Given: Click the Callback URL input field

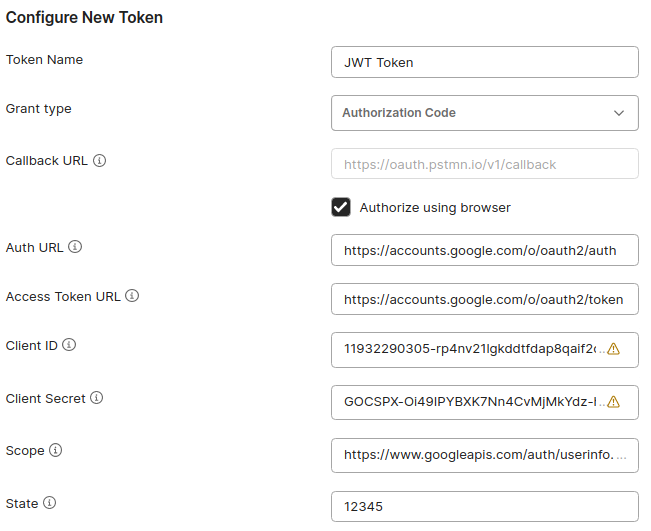Looking at the screenshot, I should (x=484, y=164).
